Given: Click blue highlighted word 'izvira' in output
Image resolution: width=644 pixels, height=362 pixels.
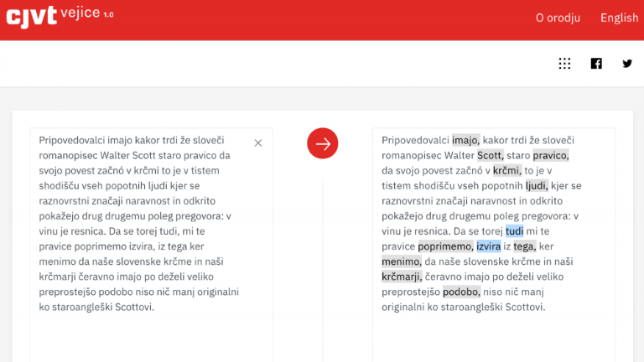Looking at the screenshot, I should 488,246.
